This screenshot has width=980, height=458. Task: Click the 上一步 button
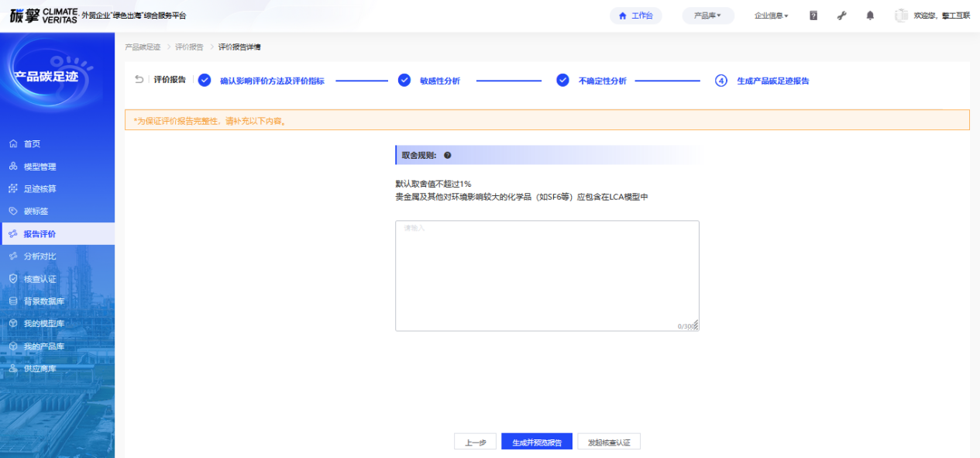(475, 443)
